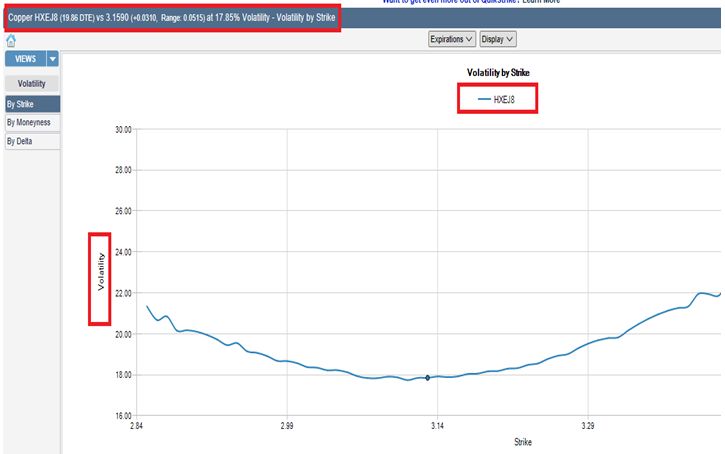
Task: Select the Volatility section header
Action: click(x=31, y=84)
